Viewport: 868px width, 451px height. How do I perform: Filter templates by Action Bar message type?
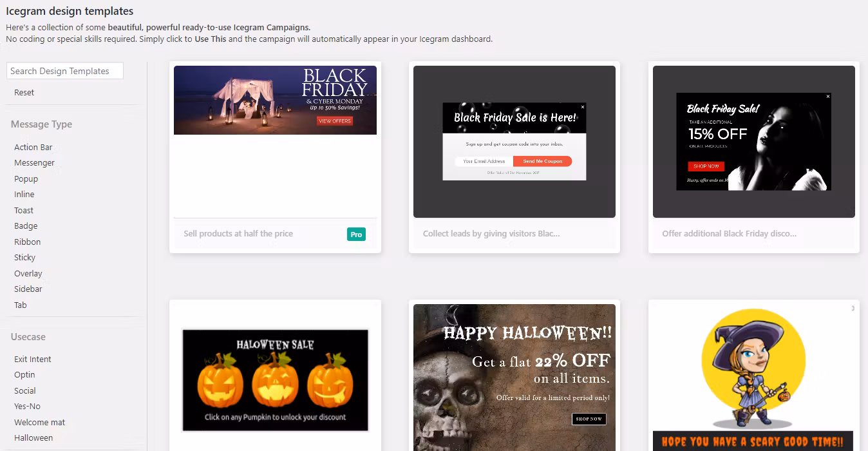click(x=33, y=147)
